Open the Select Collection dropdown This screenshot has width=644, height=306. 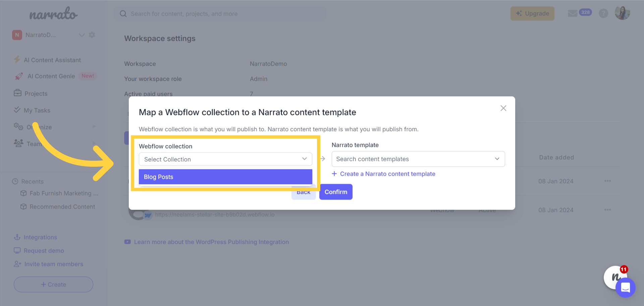pos(225,159)
